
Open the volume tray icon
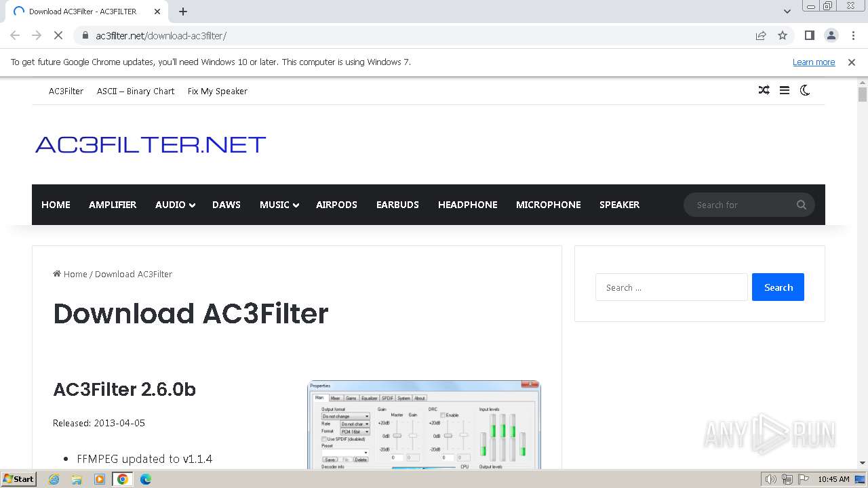click(770, 479)
